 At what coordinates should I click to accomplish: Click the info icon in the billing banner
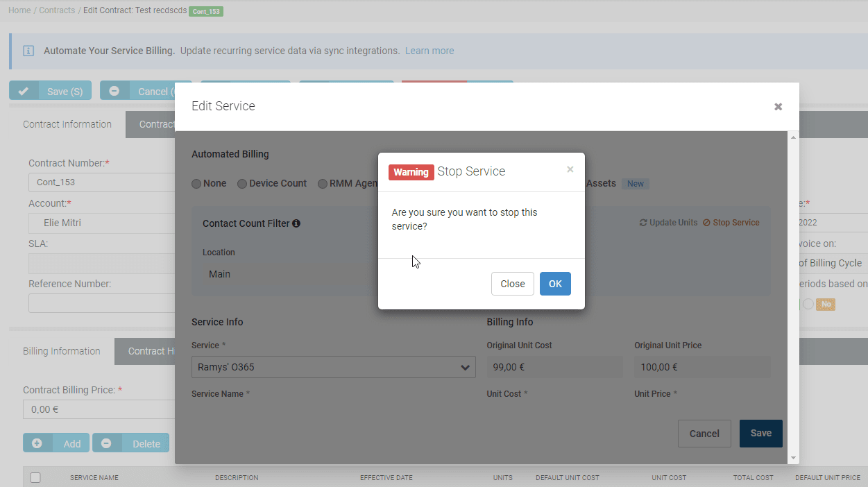(x=28, y=51)
